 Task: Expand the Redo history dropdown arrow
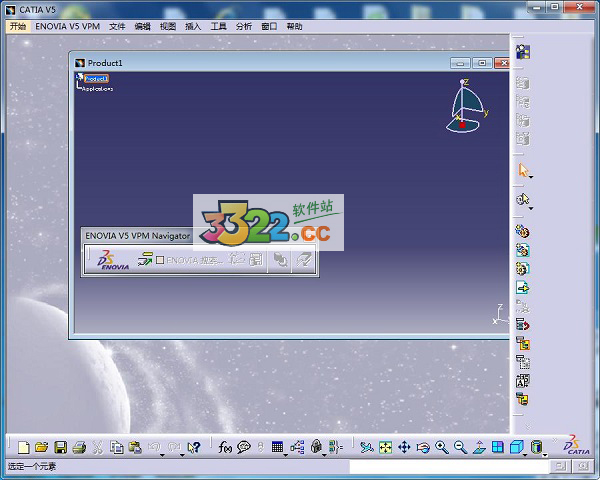182,455
